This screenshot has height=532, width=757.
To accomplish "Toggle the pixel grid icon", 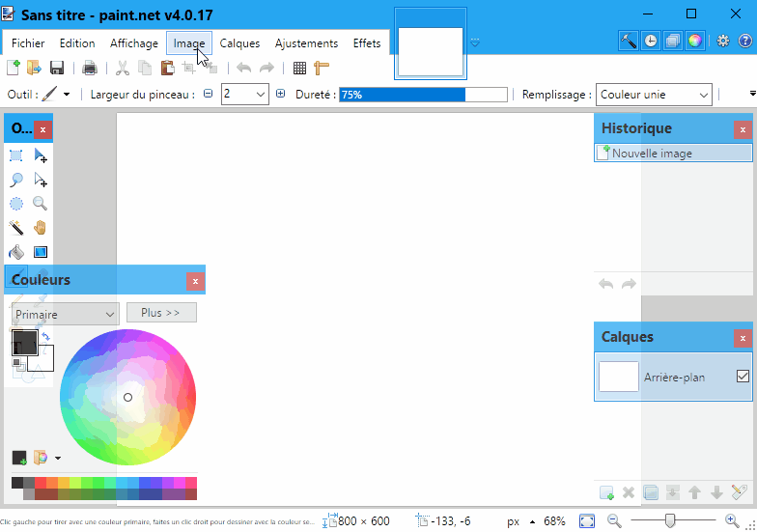I will click(x=299, y=68).
